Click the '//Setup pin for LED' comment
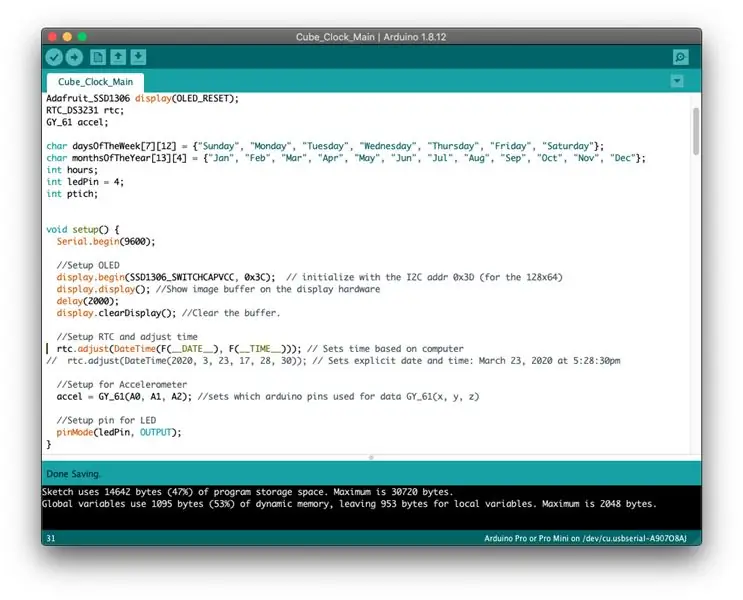 tap(106, 420)
